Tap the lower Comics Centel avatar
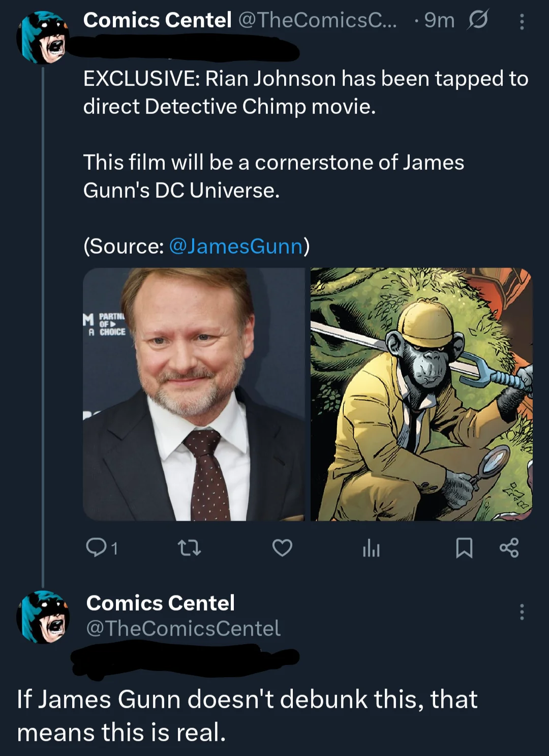This screenshot has width=549, height=756. click(43, 617)
